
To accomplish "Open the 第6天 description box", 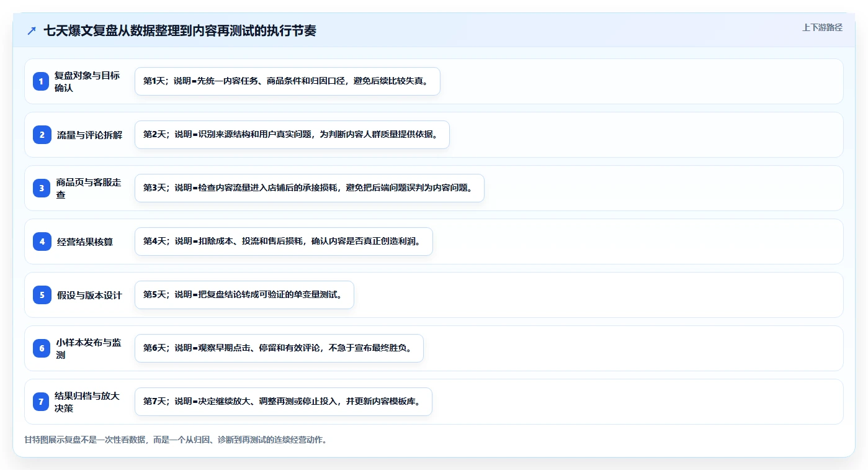I will [x=279, y=348].
